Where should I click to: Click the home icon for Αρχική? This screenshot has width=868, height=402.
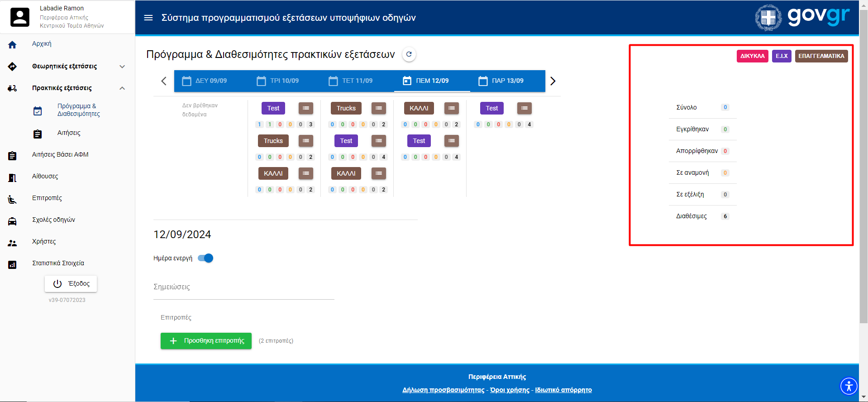[12, 44]
